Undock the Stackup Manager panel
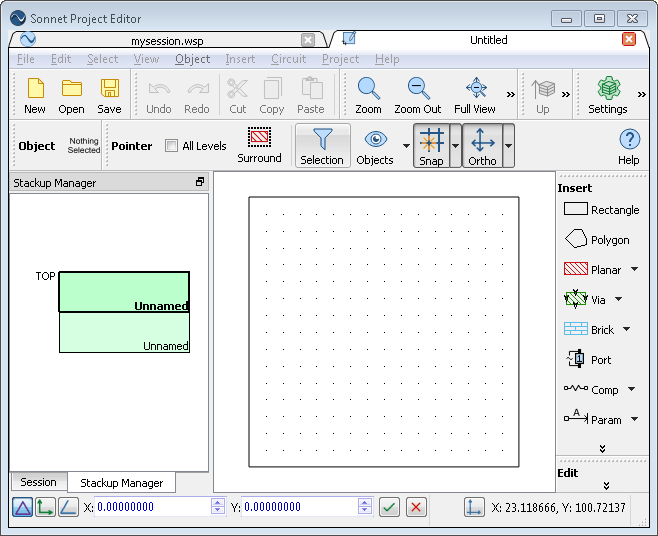Screen dimensions: 658x536 (x=200, y=182)
